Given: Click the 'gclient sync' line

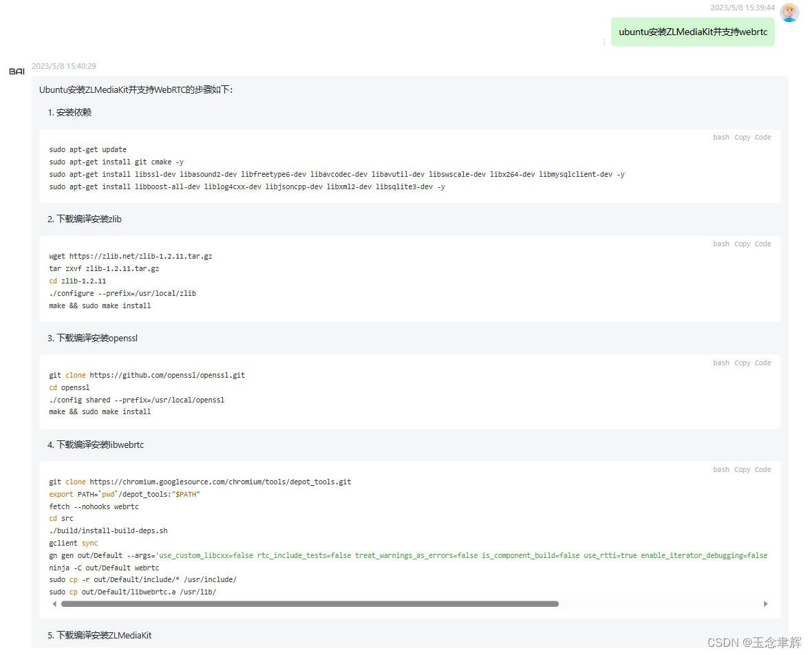Looking at the screenshot, I should click(x=74, y=543).
